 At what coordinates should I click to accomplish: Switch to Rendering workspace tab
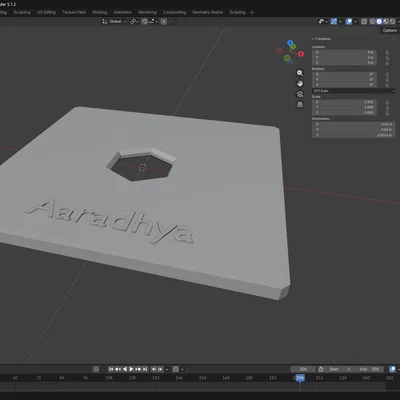coord(147,12)
